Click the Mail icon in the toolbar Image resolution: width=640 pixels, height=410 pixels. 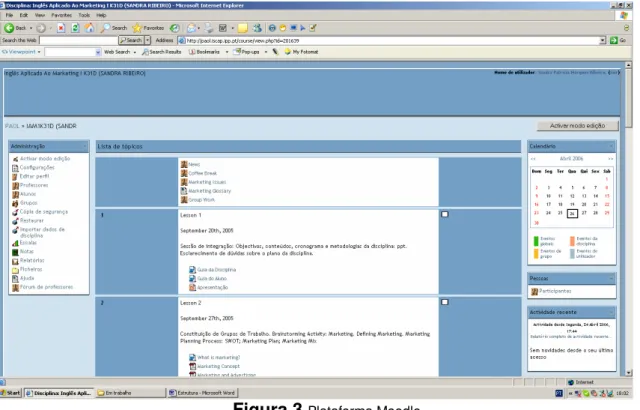[x=191, y=28]
